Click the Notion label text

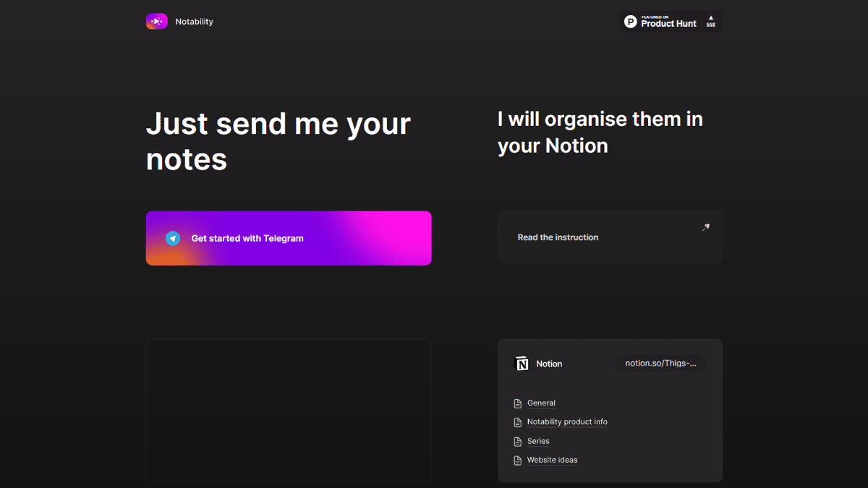[x=549, y=363]
